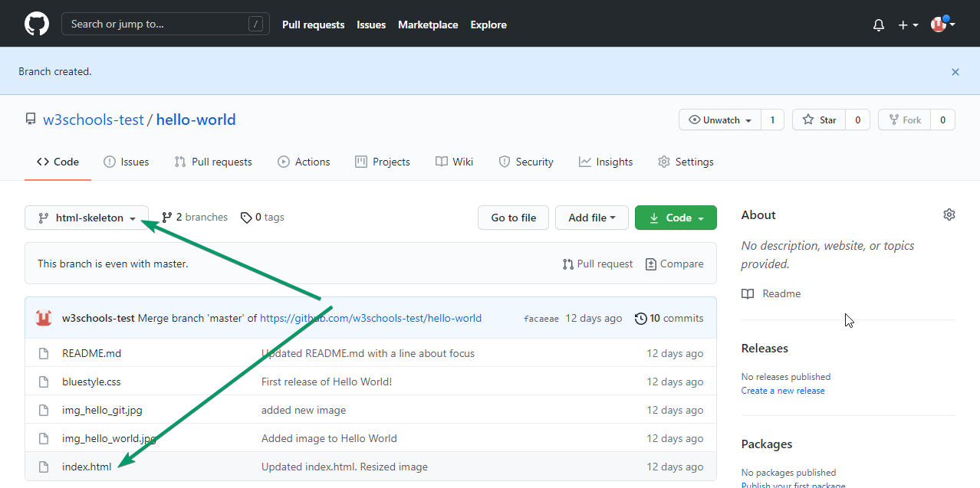Viewport: 980px width, 488px height.
Task: Click the file icon beside index.html
Action: point(43,466)
